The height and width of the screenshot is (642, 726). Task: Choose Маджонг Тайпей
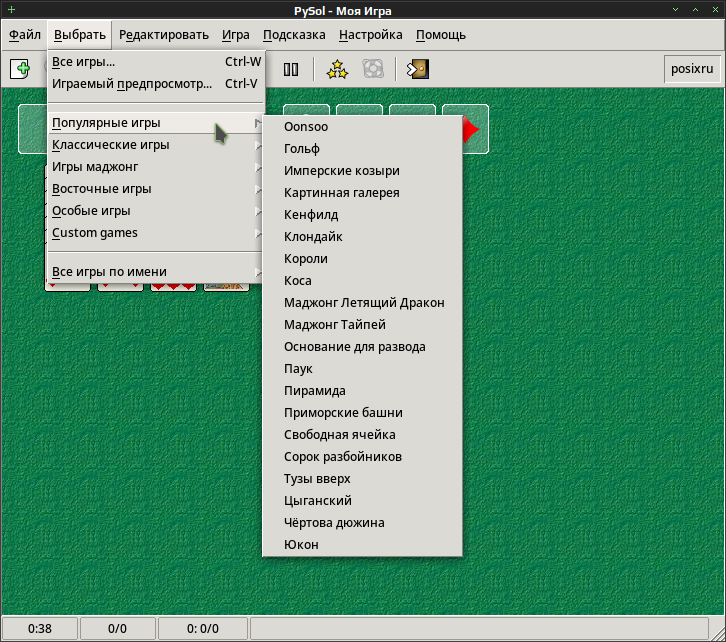click(362, 325)
